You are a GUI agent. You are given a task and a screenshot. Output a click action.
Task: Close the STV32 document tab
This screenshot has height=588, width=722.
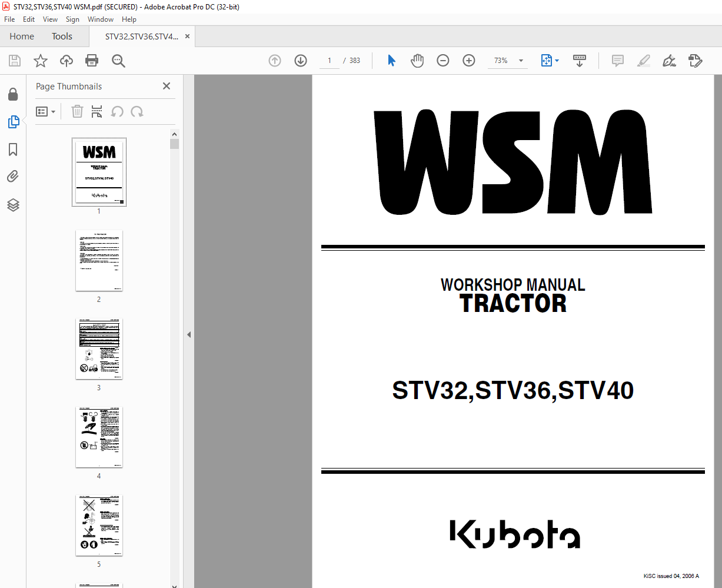point(188,36)
